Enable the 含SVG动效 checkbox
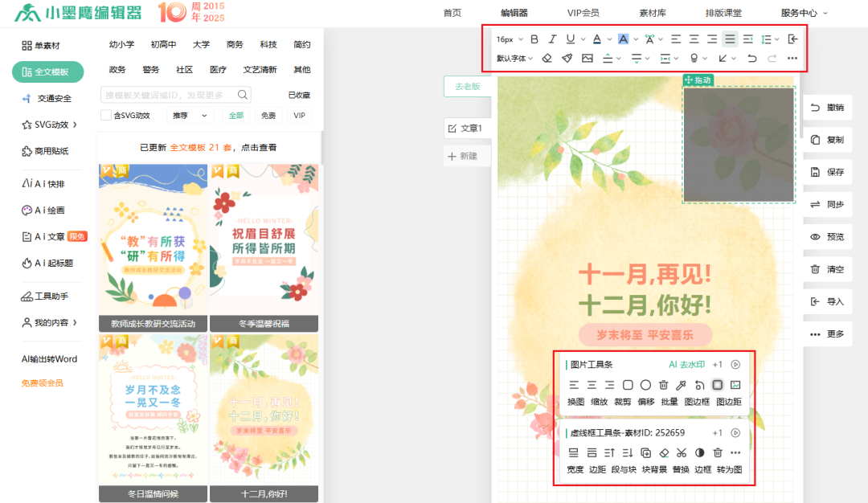Image resolution: width=868 pixels, height=503 pixels. click(106, 115)
